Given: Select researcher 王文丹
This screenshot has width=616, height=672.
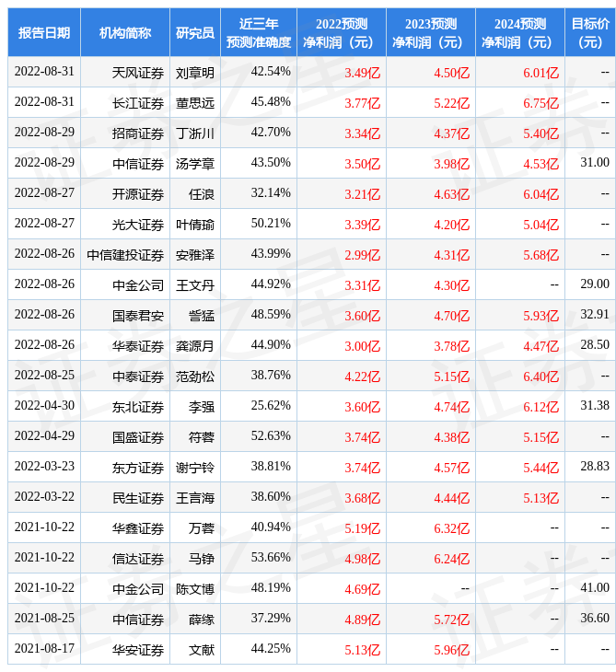Looking at the screenshot, I should tap(195, 285).
